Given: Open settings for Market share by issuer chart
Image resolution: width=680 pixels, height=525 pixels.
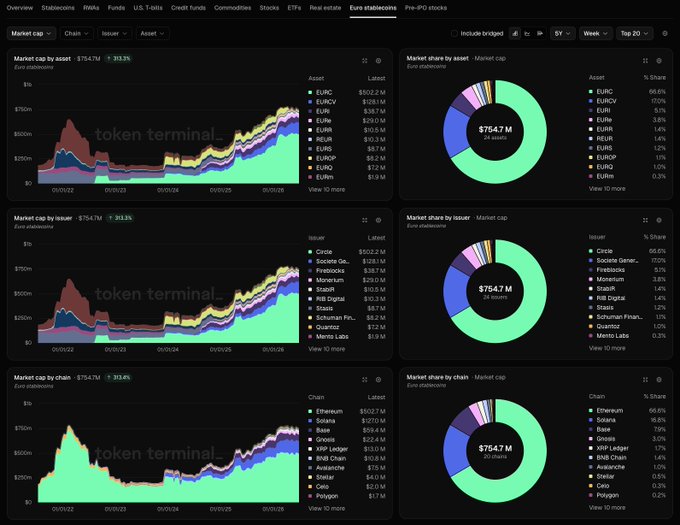Looking at the screenshot, I should point(659,220).
